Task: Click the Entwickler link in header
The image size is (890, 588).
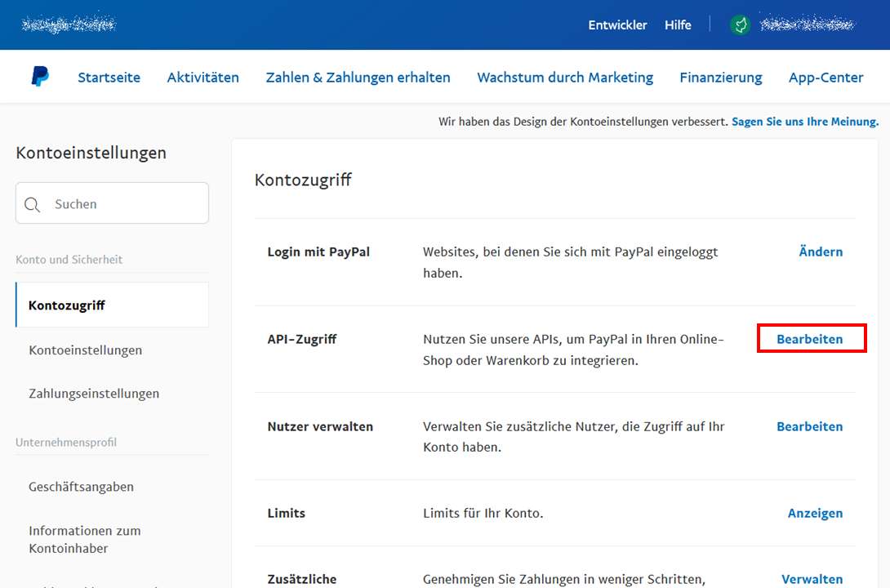Action: 617,25
